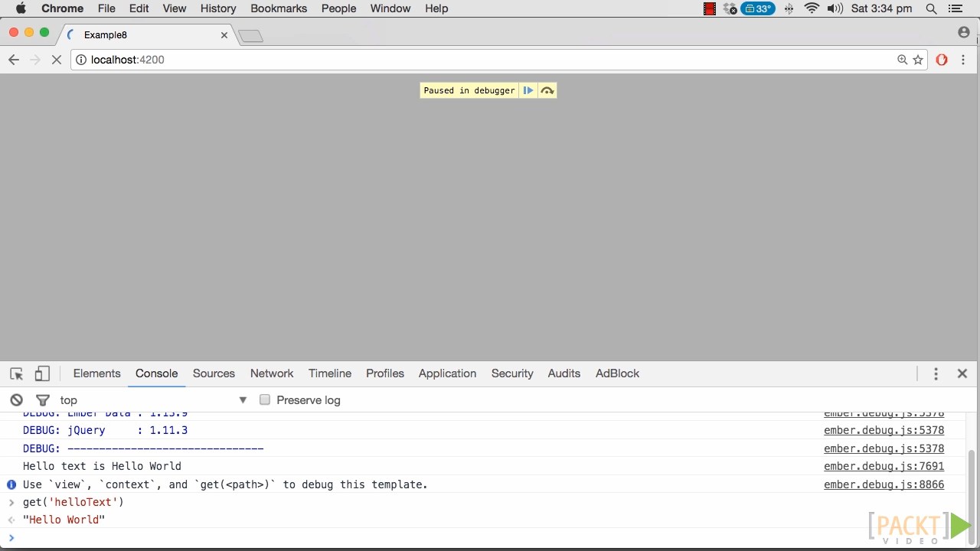Viewport: 980px width, 551px height.
Task: Click the get('helloText') console entry
Action: pyautogui.click(x=73, y=502)
